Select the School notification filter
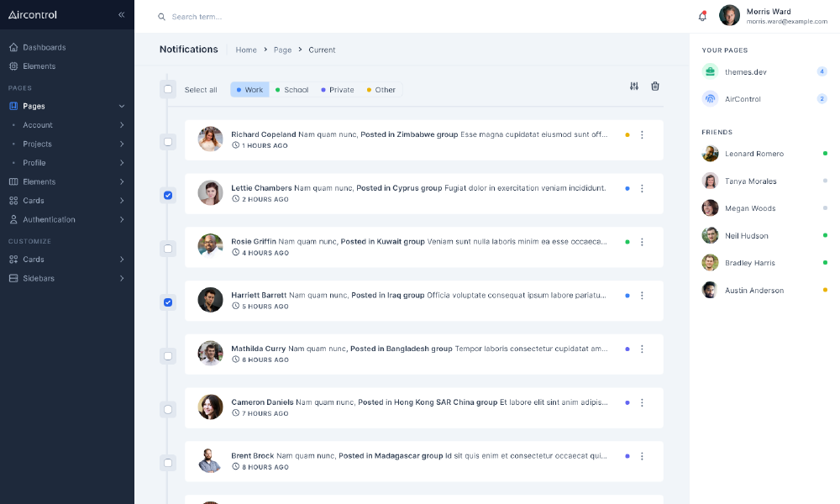 291,89
